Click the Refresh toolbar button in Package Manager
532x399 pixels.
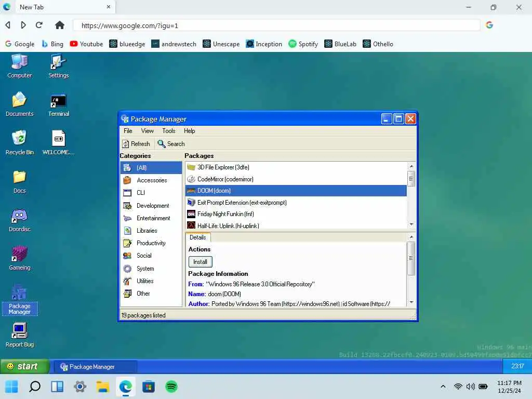point(136,144)
